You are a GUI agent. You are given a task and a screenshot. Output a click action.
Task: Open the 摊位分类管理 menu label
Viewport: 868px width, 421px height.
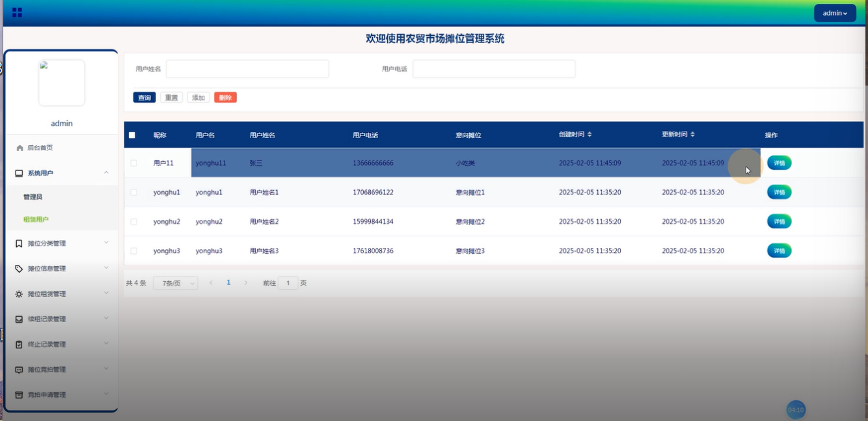pyautogui.click(x=47, y=243)
